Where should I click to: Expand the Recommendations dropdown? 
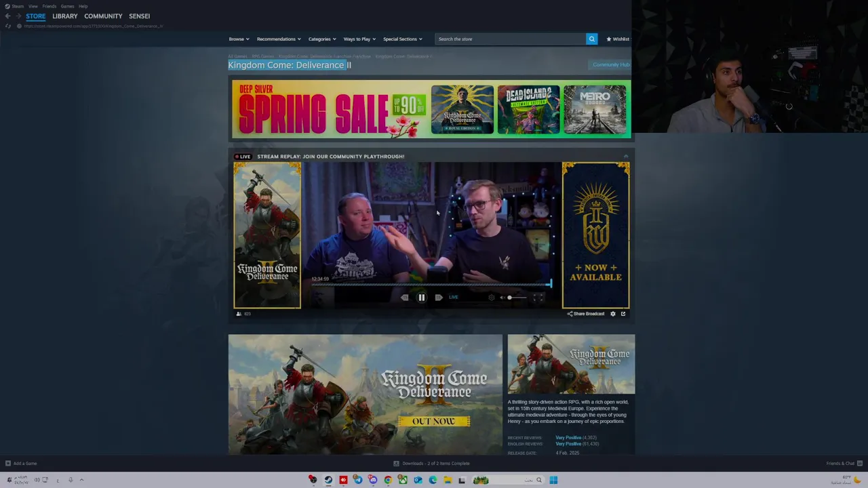(279, 39)
